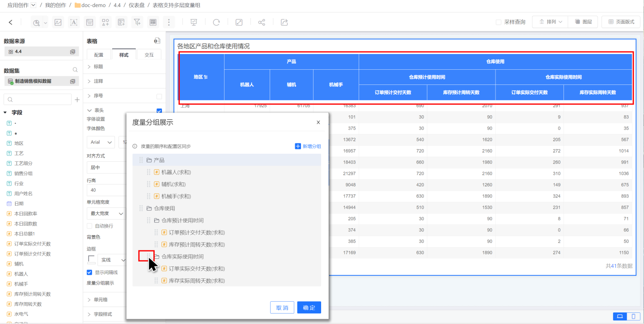Click 新增分组 to add a group
This screenshot has width=644, height=324.
point(308,146)
